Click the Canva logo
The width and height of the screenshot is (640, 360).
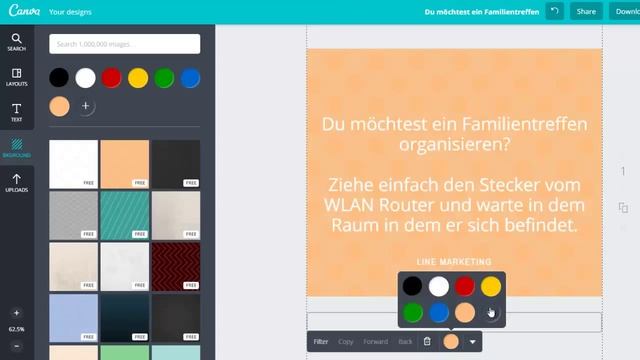coord(24,11)
